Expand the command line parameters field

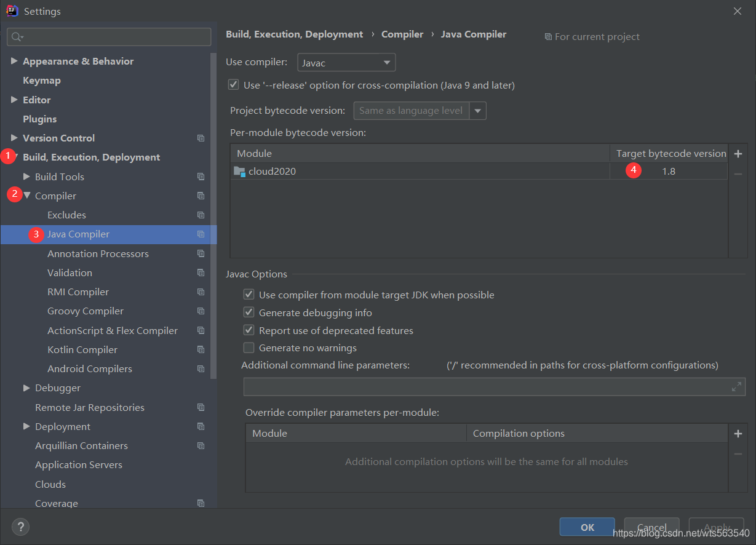[x=736, y=387]
